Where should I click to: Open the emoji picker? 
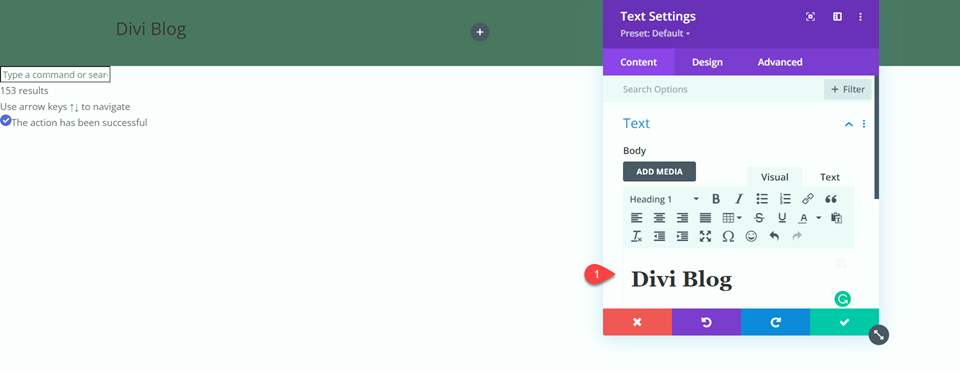point(751,236)
